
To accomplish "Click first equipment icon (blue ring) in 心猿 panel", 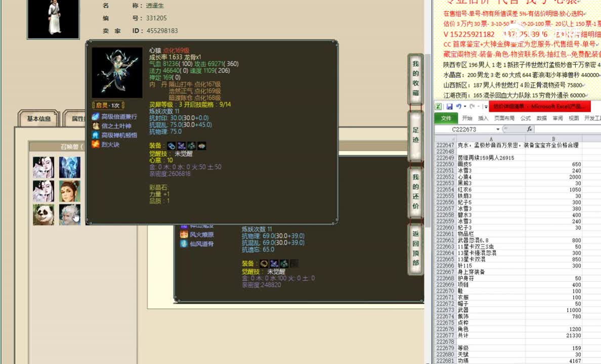I will pyautogui.click(x=171, y=146).
